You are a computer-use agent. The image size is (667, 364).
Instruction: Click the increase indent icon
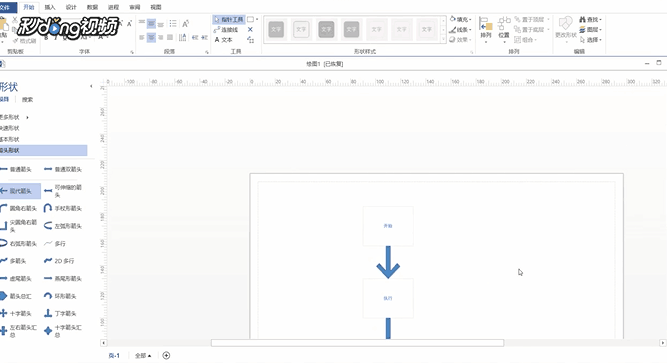click(x=204, y=37)
